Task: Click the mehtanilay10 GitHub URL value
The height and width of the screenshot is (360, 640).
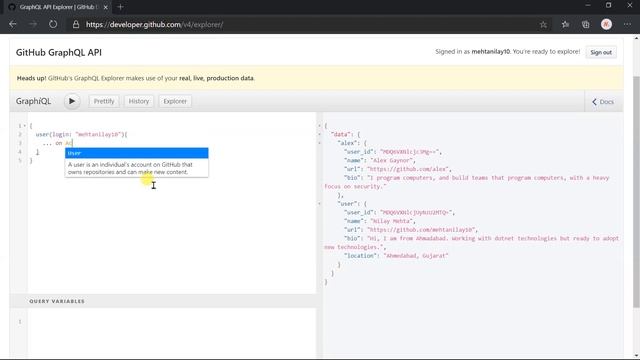Action: (421, 230)
